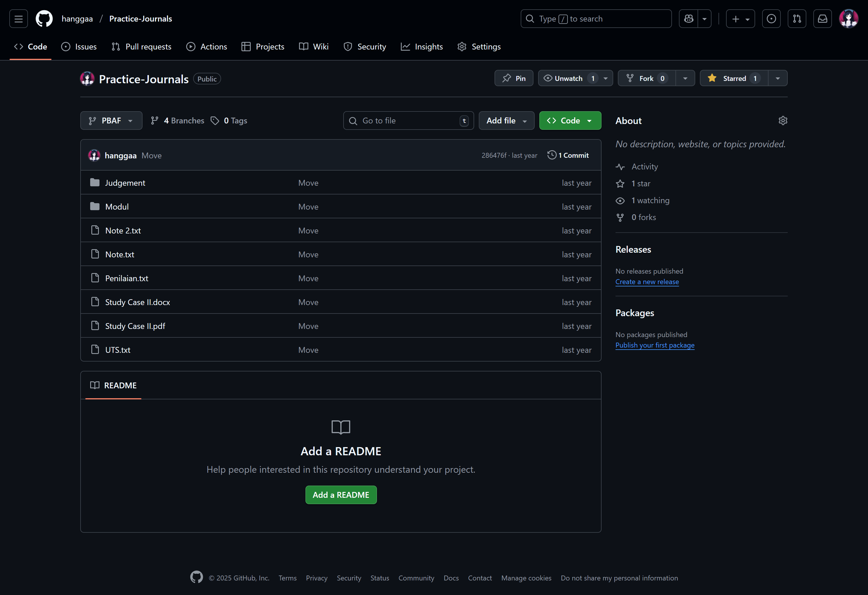Image resolution: width=868 pixels, height=595 pixels.
Task: Open the notifications inbox icon
Action: (822, 19)
